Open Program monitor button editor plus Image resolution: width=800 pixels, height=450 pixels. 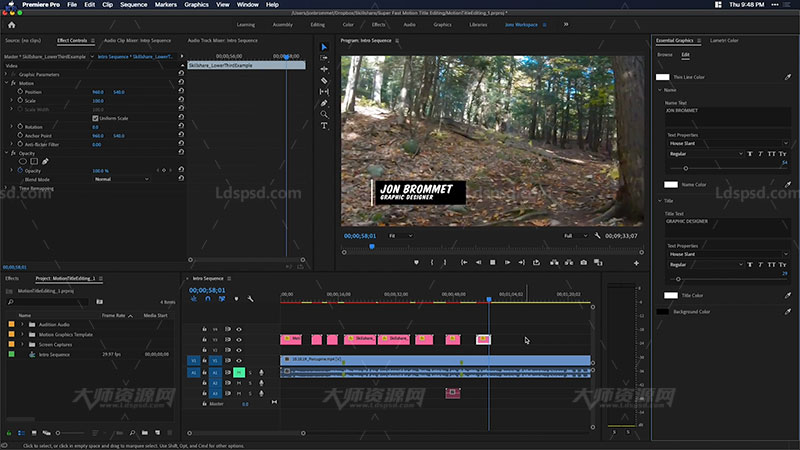tap(636, 263)
